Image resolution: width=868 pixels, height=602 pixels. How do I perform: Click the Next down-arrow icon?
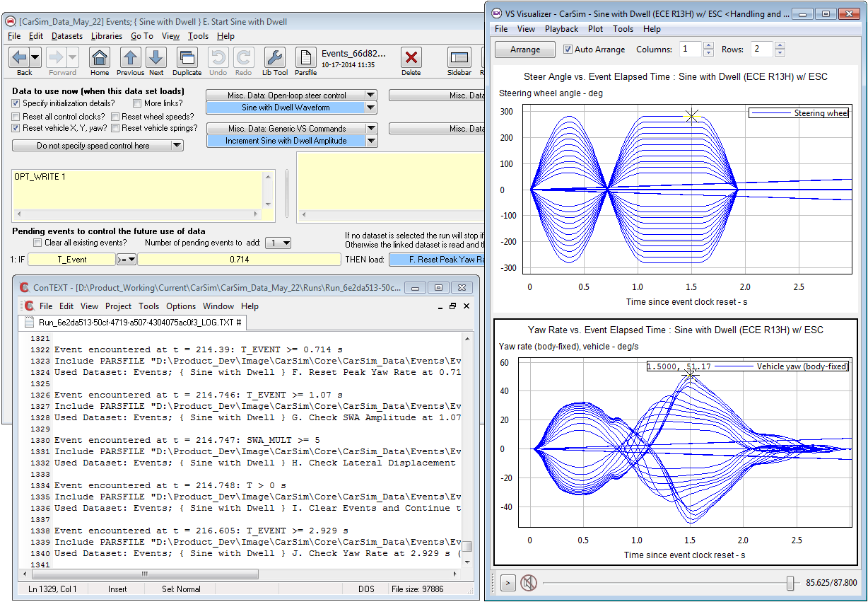(156, 57)
